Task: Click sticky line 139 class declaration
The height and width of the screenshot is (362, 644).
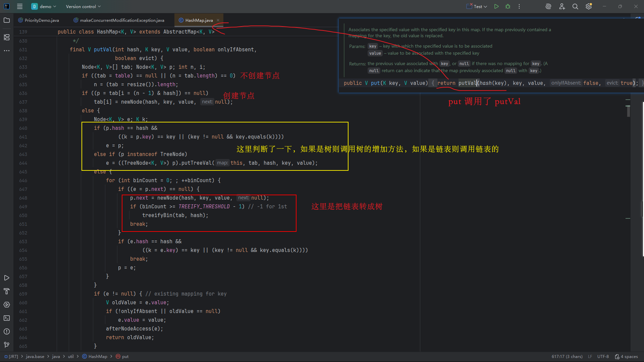Action: (136, 32)
